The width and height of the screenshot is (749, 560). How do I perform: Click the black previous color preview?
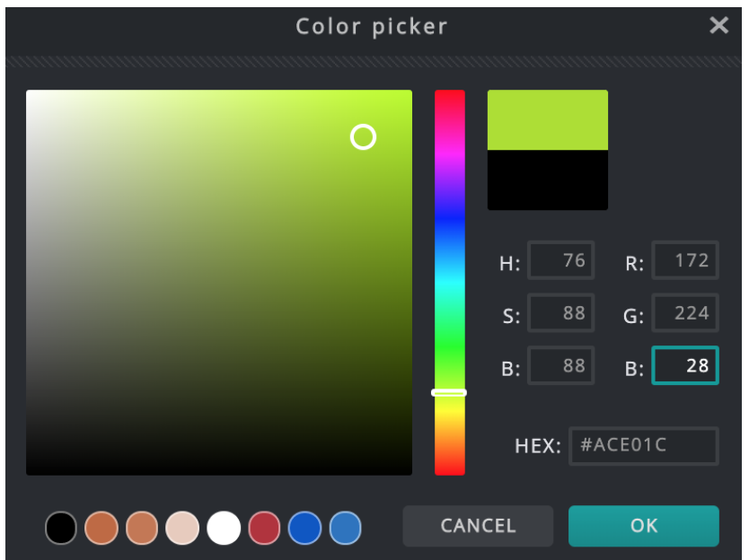(x=548, y=180)
